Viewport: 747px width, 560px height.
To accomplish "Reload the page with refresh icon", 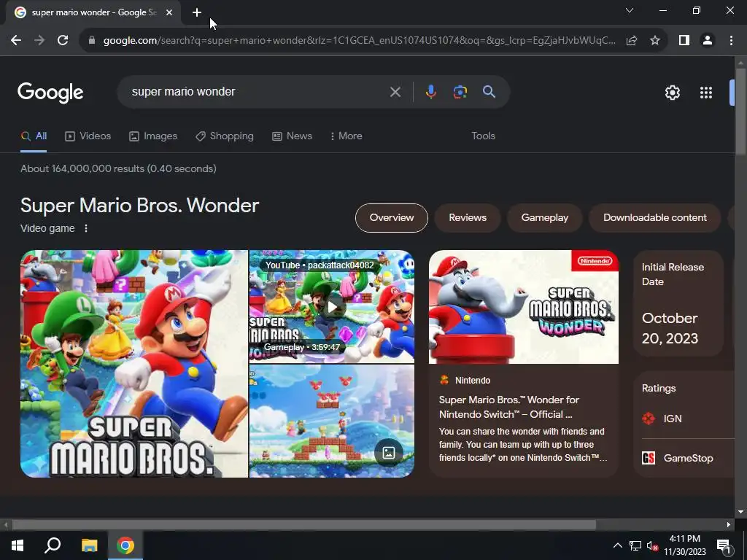I will [63, 41].
